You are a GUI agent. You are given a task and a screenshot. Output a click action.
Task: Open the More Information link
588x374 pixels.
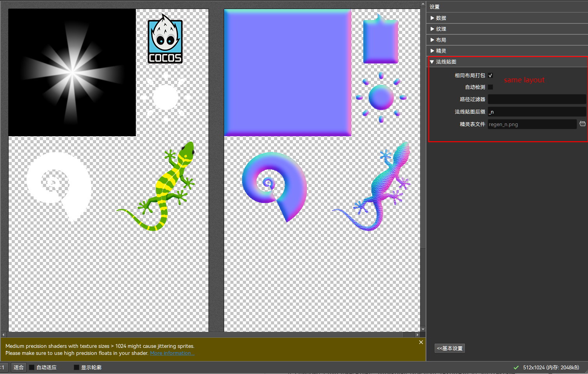click(172, 353)
